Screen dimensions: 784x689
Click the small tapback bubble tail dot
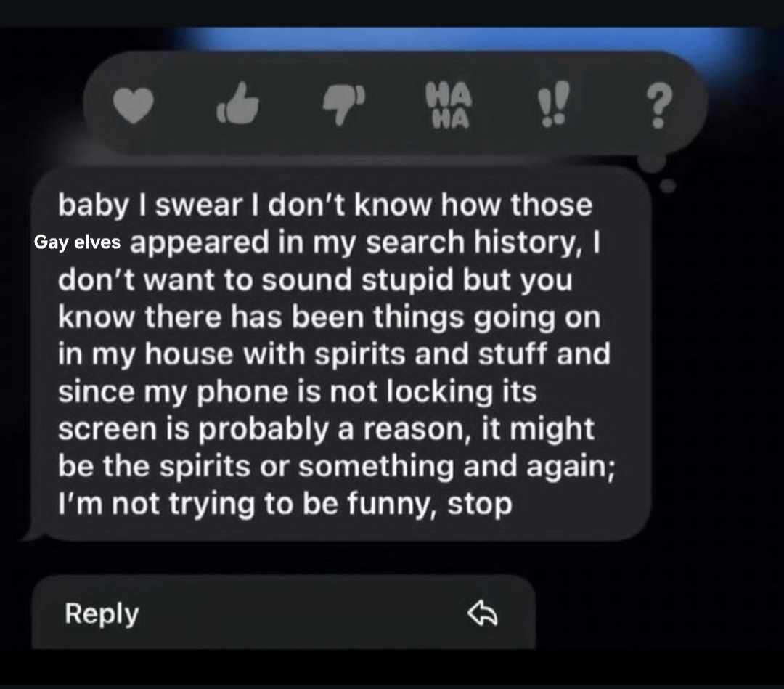(x=668, y=186)
